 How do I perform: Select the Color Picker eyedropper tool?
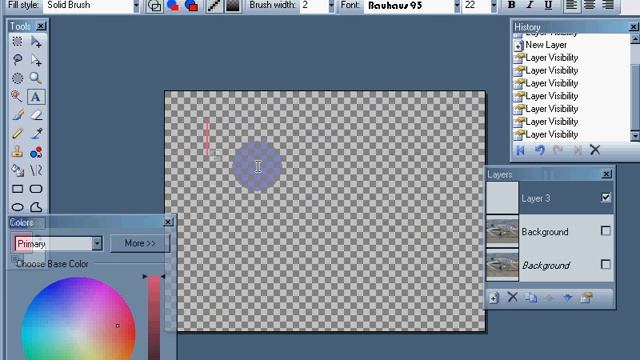(x=36, y=133)
